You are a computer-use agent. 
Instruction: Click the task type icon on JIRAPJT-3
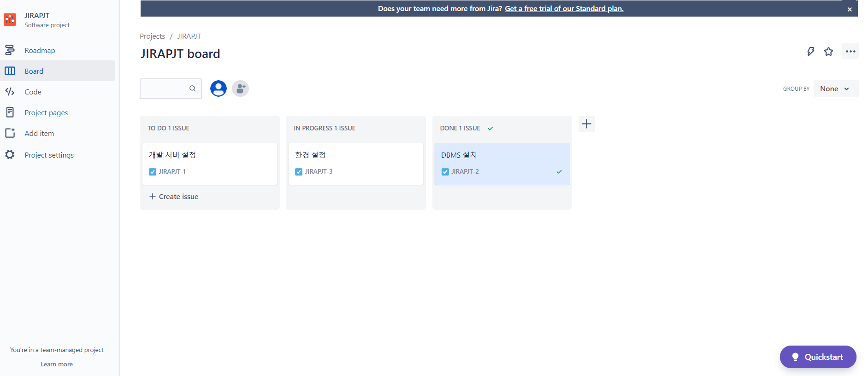pyautogui.click(x=299, y=172)
